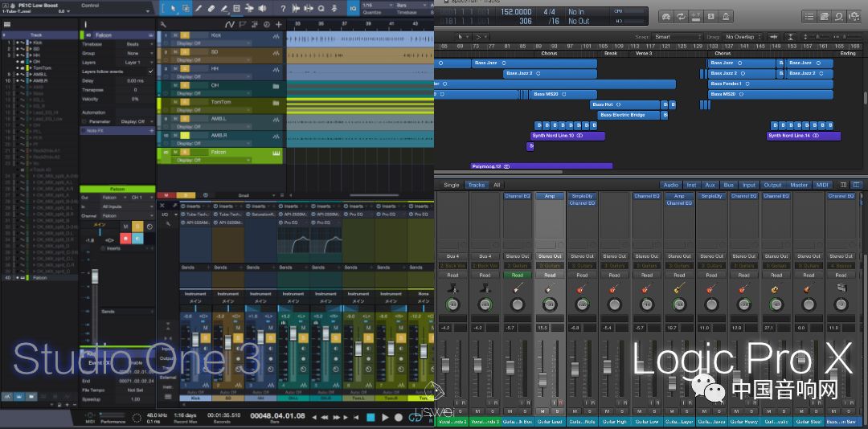
Task: Open Logic list editors icon
Action: pos(809,17)
